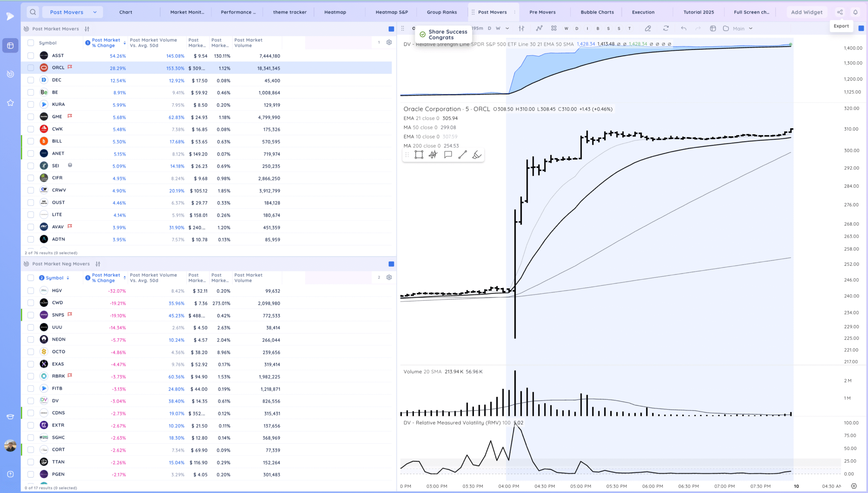Click the app logo at top left
Image resolution: width=868 pixels, height=493 pixels.
click(x=10, y=16)
